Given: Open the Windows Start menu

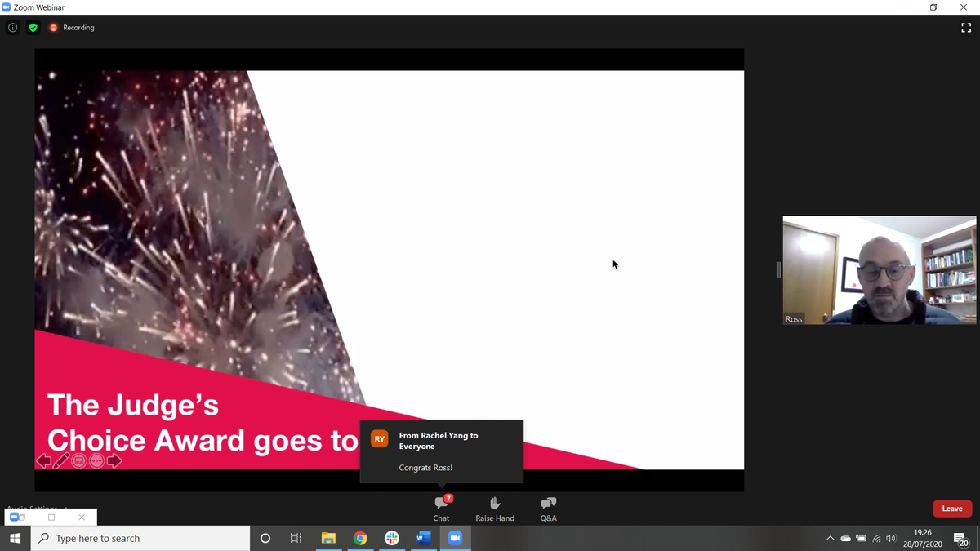Looking at the screenshot, I should click(x=15, y=539).
